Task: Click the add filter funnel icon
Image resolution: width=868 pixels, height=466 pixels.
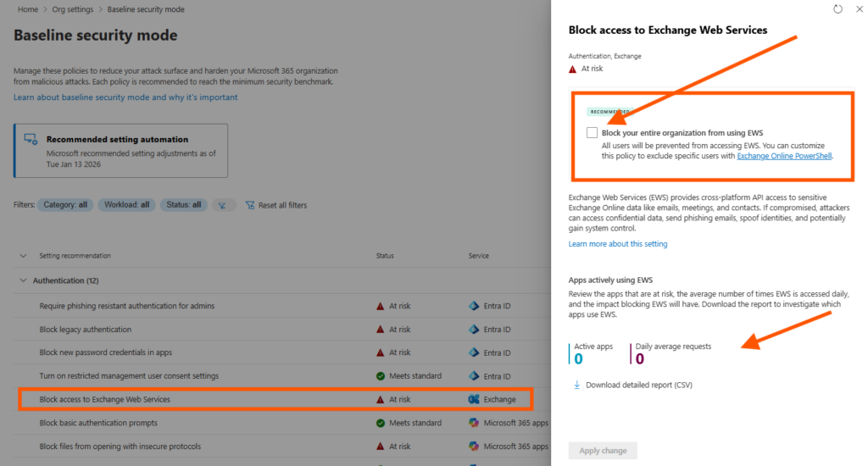Action: (x=223, y=205)
